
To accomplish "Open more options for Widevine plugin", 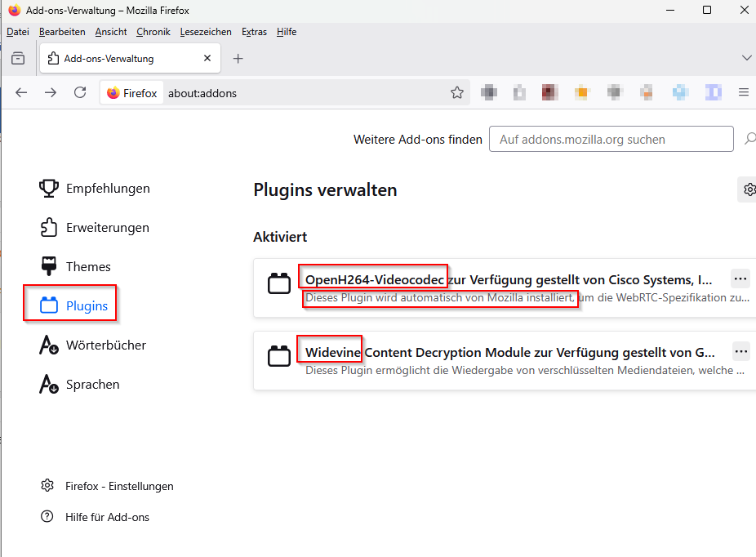I will point(740,351).
